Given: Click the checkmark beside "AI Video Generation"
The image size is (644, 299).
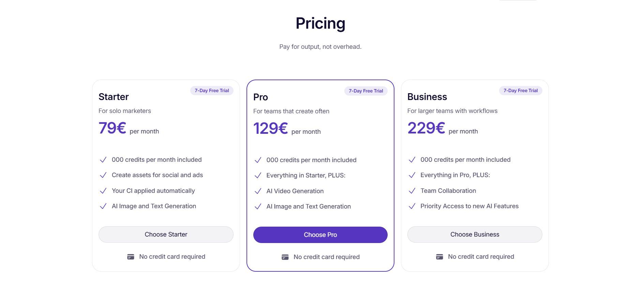Looking at the screenshot, I should coord(258,191).
